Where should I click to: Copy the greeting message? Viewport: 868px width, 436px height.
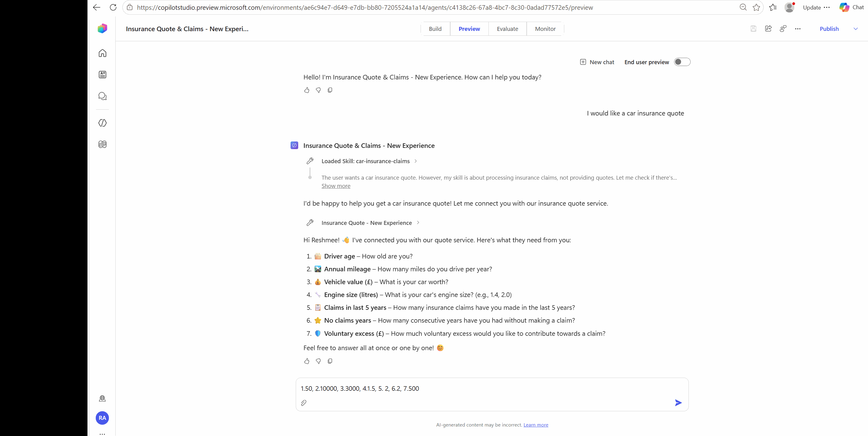[330, 90]
